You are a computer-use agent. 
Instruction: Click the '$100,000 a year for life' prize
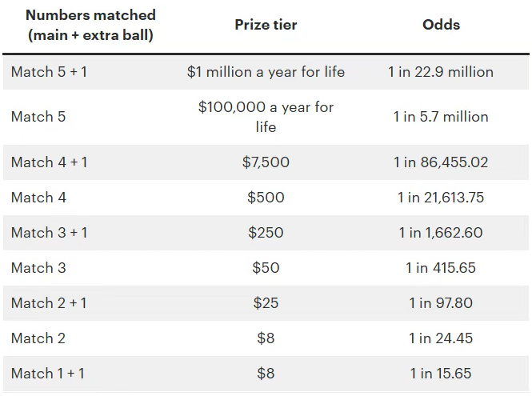(266, 117)
